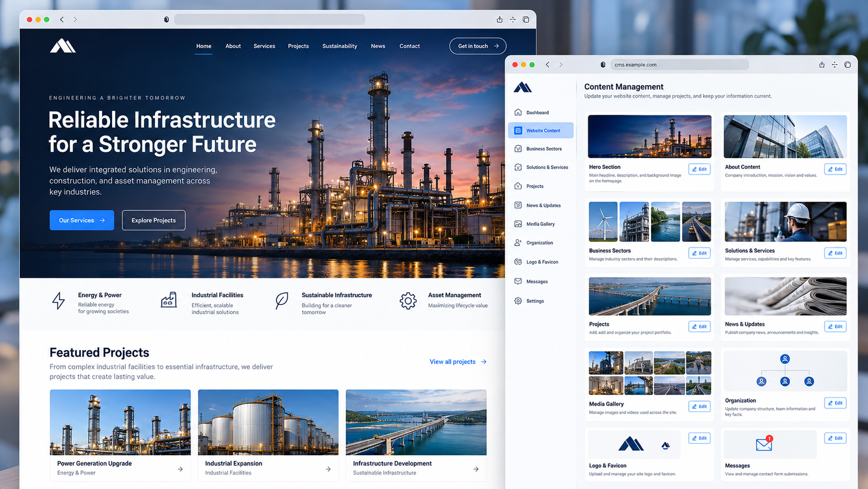Edit the Organization card
The width and height of the screenshot is (868, 489).
[835, 403]
